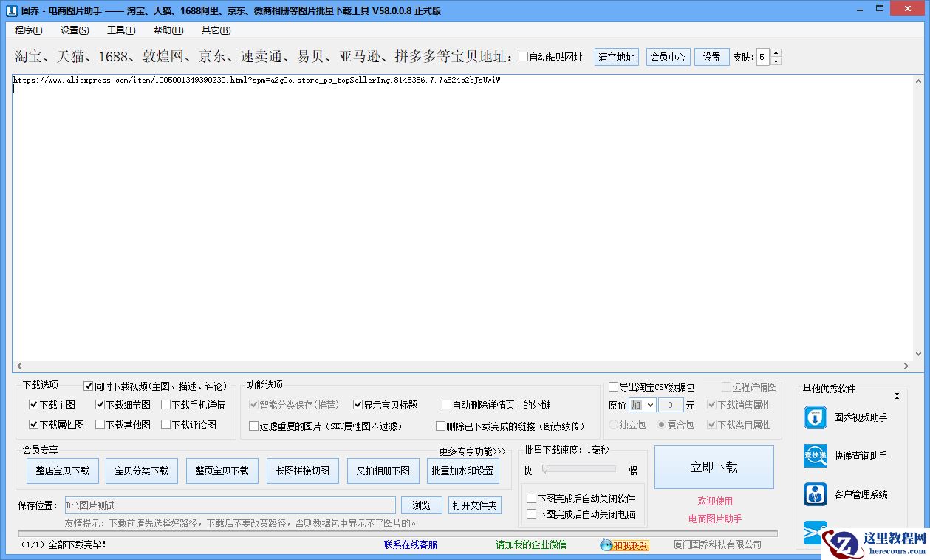
Task: Open the 帮助(H) menu
Action: point(167,30)
